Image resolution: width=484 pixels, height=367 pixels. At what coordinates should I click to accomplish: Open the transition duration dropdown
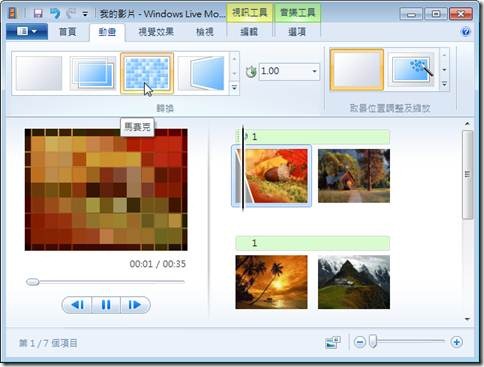tap(314, 71)
